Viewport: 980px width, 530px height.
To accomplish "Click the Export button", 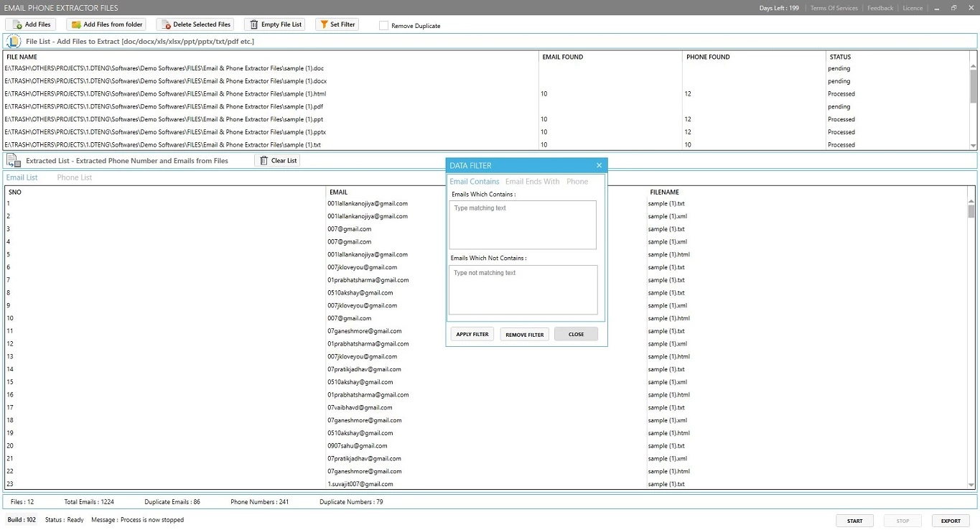I will [950, 521].
